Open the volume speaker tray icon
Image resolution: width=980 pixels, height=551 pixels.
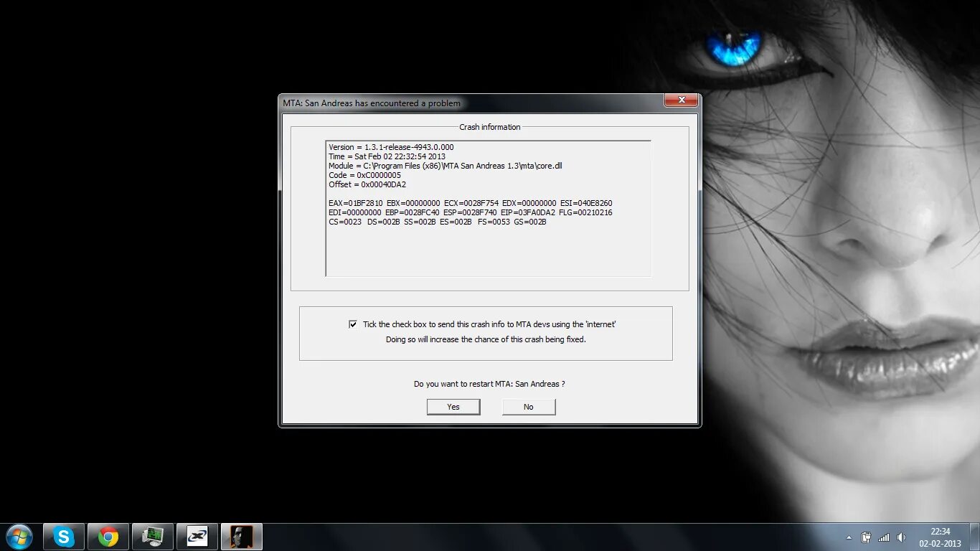point(902,537)
